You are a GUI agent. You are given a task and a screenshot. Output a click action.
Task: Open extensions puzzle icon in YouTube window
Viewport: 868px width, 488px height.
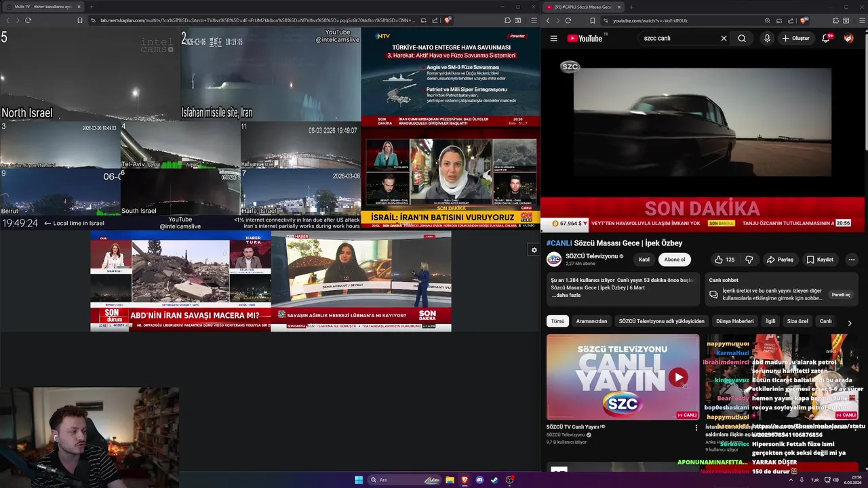[x=835, y=20]
